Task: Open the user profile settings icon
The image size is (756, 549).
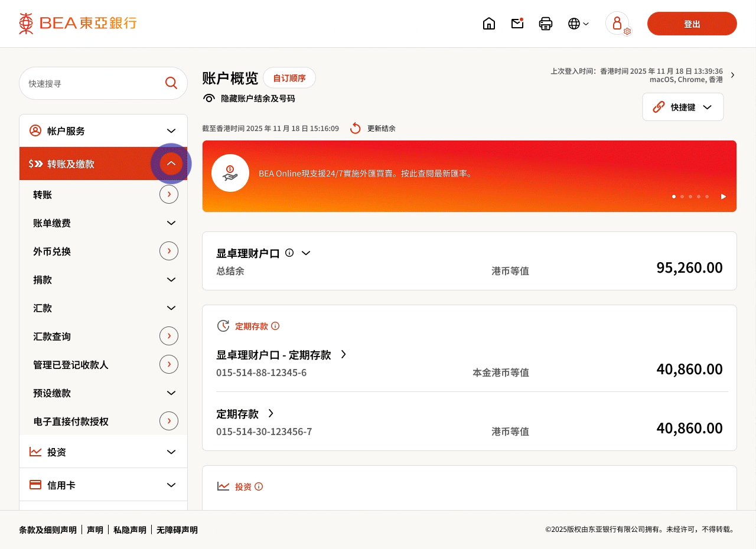Action: click(618, 24)
